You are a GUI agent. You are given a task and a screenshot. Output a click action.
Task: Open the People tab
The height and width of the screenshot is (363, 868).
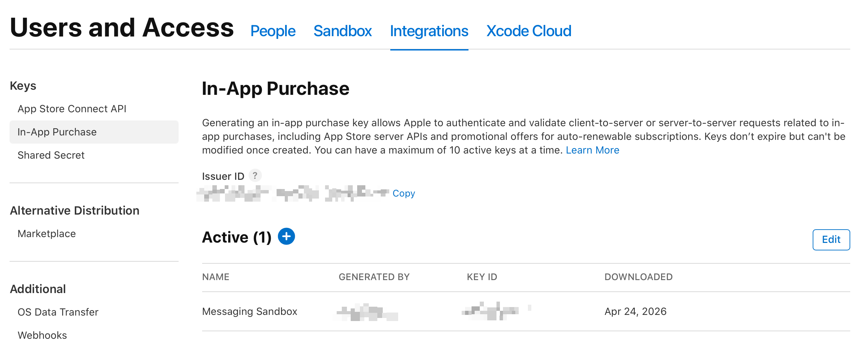273,31
